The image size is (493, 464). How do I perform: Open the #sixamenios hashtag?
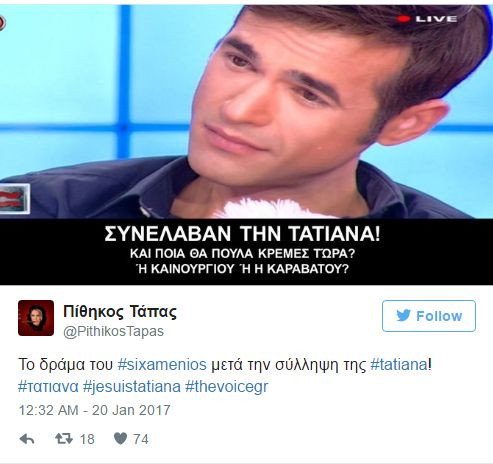click(162, 364)
